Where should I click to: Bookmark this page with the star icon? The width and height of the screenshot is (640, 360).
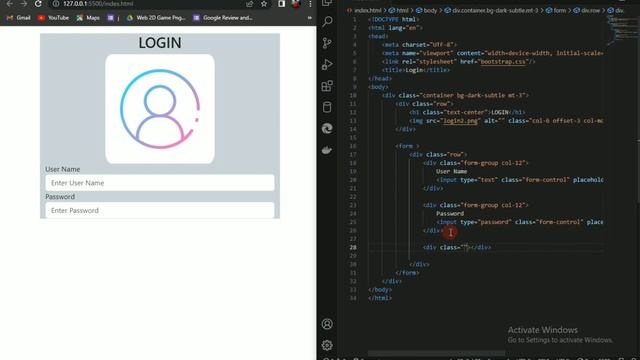pos(264,4)
